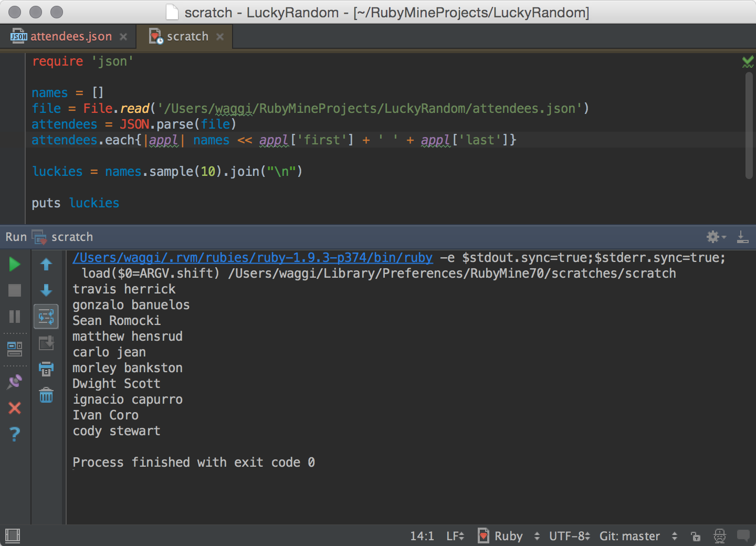This screenshot has height=546, width=756.
Task: Pin the Run tab with pin icon
Action: (x=15, y=382)
